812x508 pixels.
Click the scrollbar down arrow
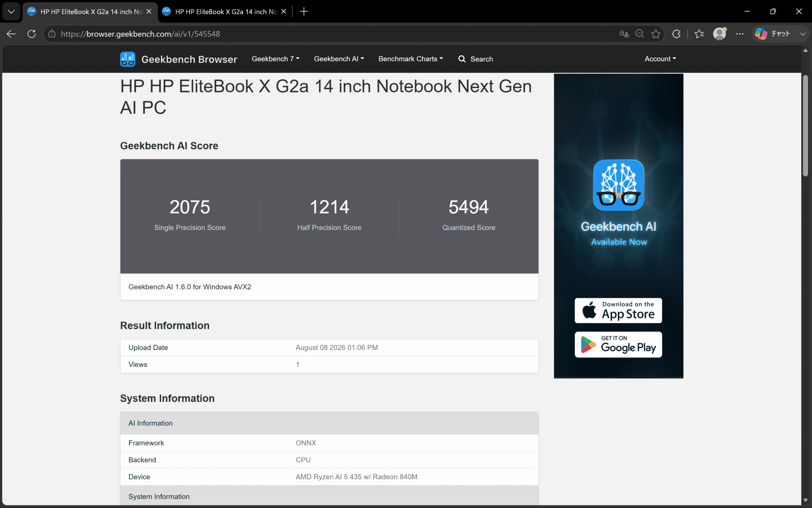coord(805,500)
